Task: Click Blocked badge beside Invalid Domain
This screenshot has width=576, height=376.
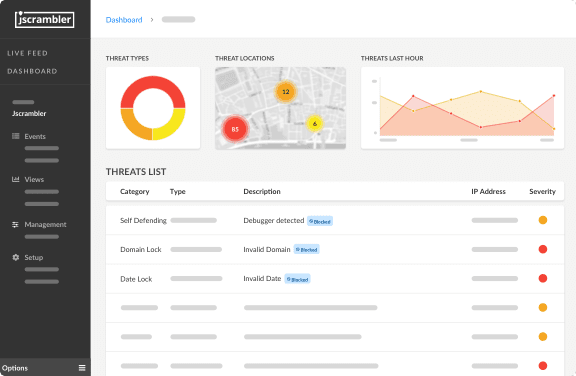Action: coord(306,249)
